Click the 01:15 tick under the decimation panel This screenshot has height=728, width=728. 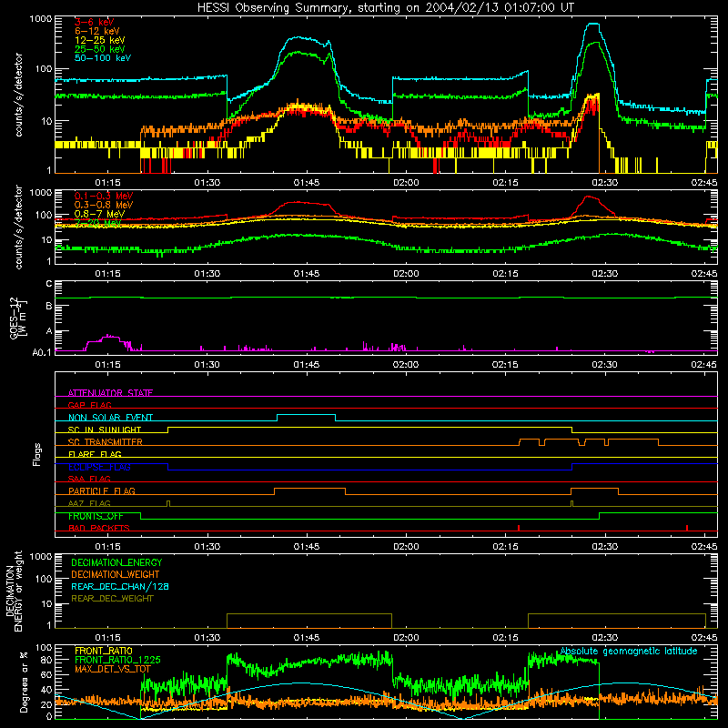coord(107,638)
